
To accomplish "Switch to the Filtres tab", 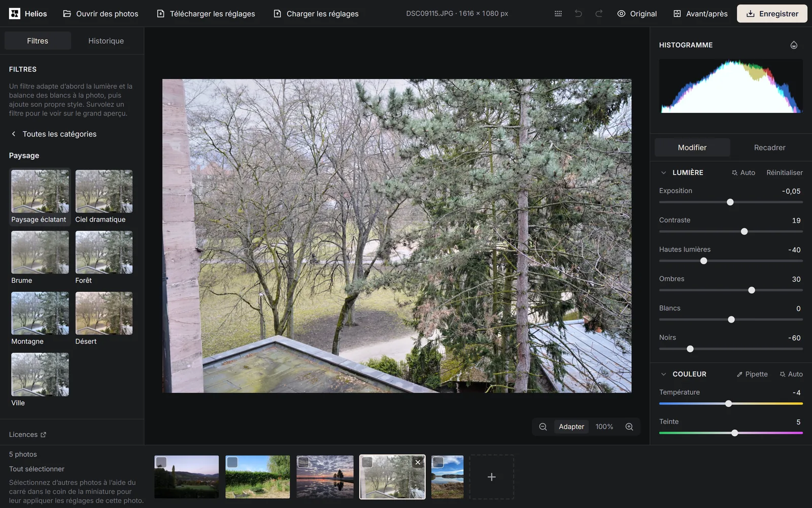I will (x=38, y=41).
